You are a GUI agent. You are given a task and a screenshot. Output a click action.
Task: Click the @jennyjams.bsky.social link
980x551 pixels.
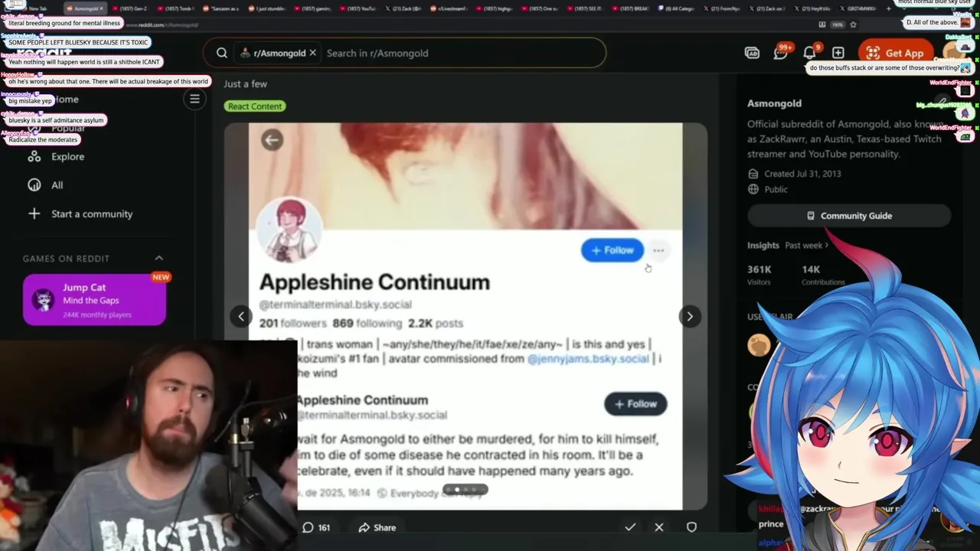pyautogui.click(x=588, y=358)
